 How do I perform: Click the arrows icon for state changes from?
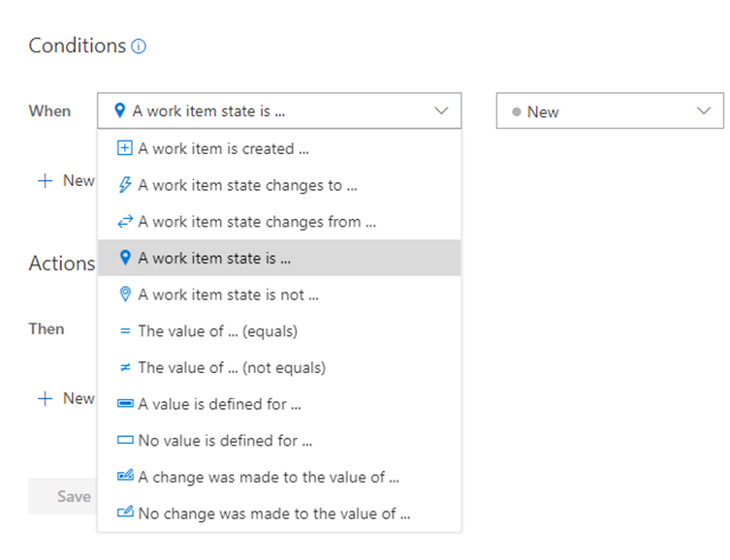124,222
